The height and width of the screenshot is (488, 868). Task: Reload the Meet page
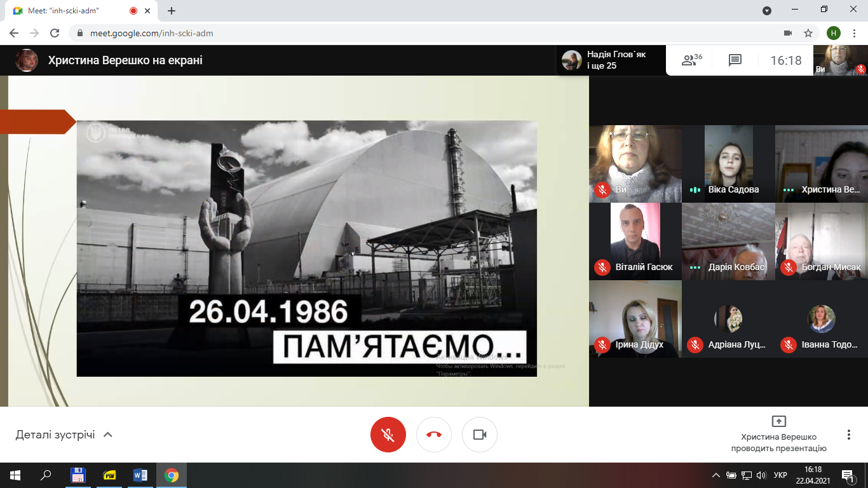point(55,33)
